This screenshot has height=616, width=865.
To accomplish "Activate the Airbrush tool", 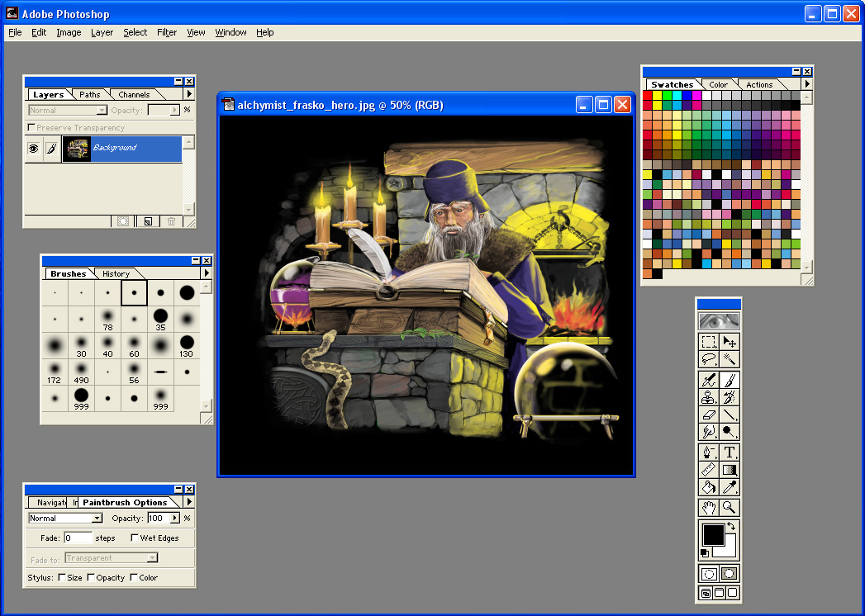I will pos(709,380).
